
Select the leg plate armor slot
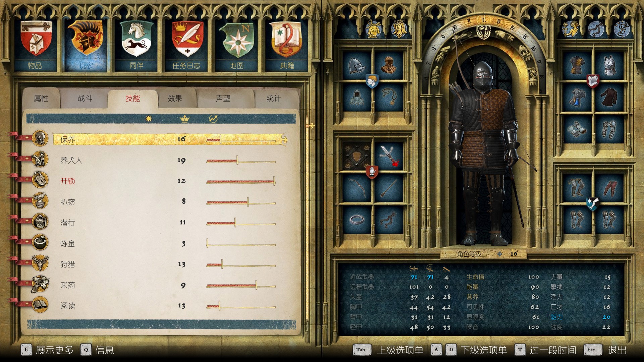click(577, 188)
